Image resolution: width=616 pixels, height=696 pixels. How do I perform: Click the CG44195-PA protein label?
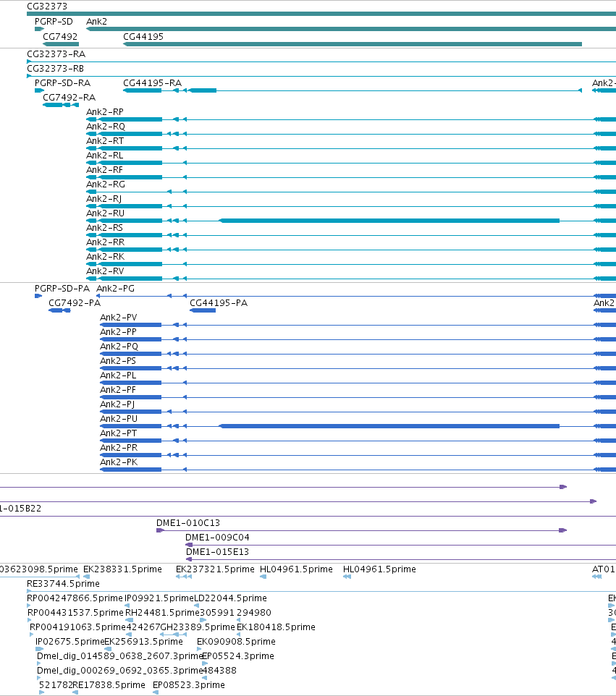219,303
